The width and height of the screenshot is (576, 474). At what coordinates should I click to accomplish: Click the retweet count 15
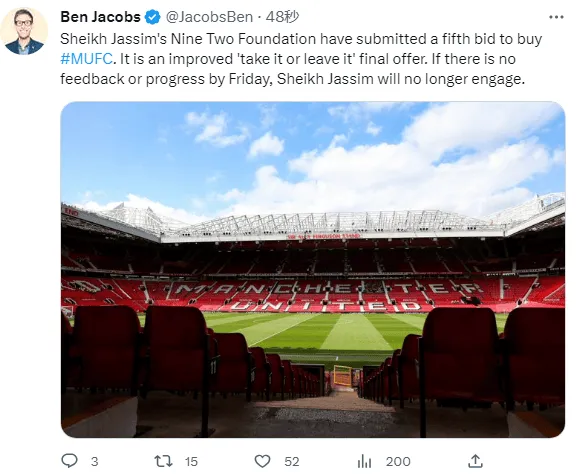(191, 462)
